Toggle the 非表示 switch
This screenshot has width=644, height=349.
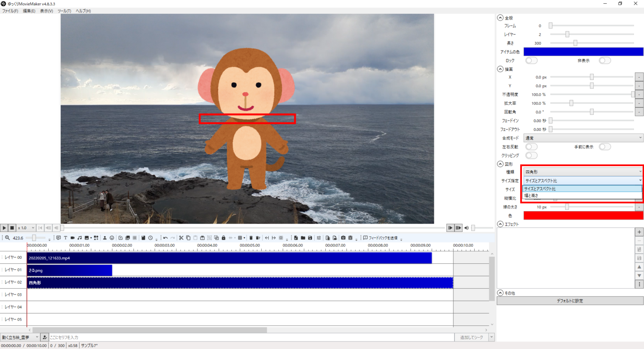(605, 60)
